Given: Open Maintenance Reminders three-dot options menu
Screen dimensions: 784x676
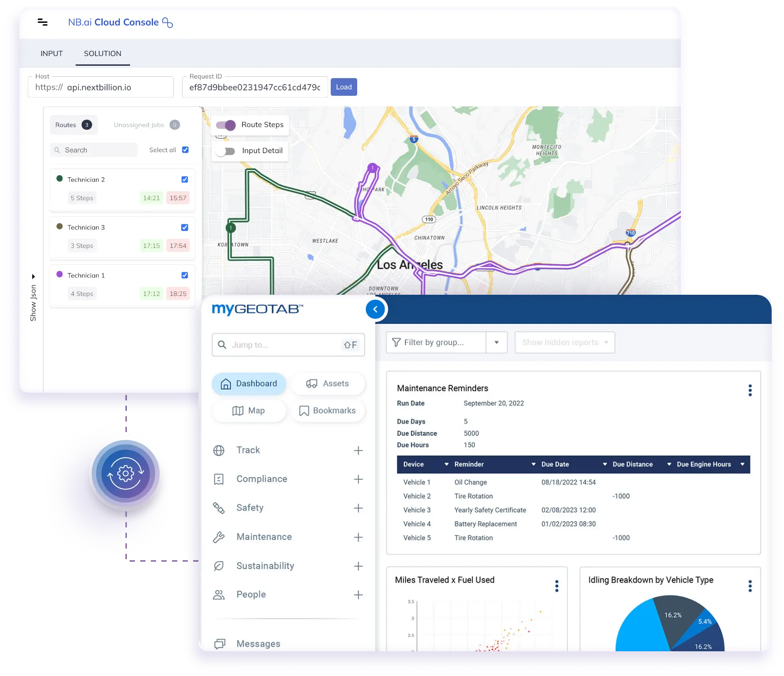Looking at the screenshot, I should click(x=750, y=390).
